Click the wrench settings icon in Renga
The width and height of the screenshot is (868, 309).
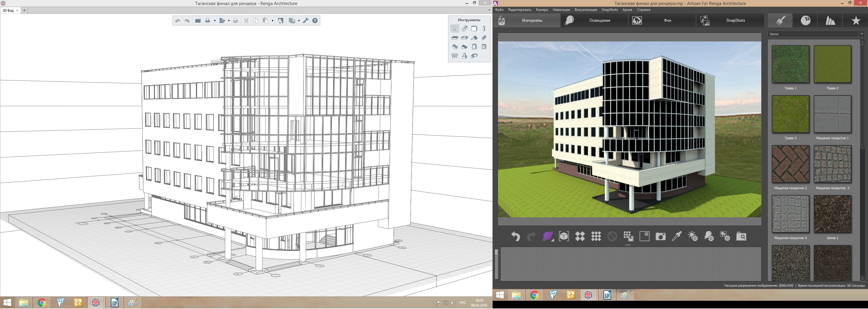pos(306,21)
